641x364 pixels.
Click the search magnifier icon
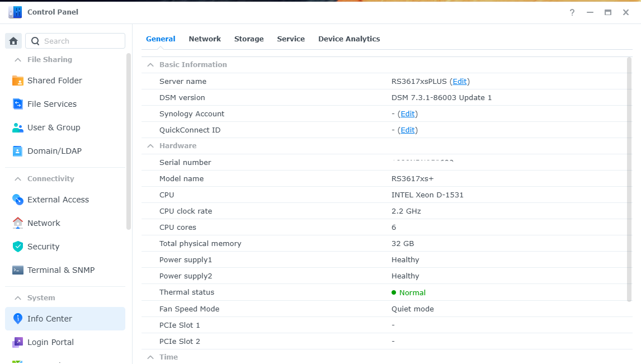[x=35, y=41]
